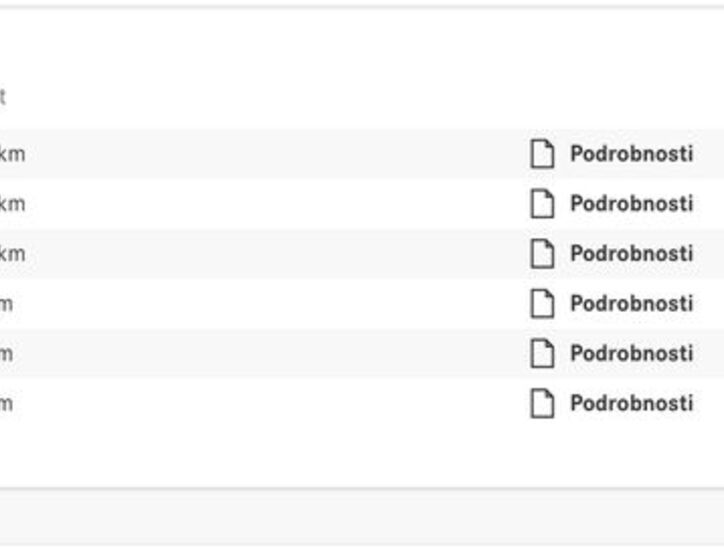The height and width of the screenshot is (560, 724).
Task: Click the document icon in the third km row
Action: (542, 253)
